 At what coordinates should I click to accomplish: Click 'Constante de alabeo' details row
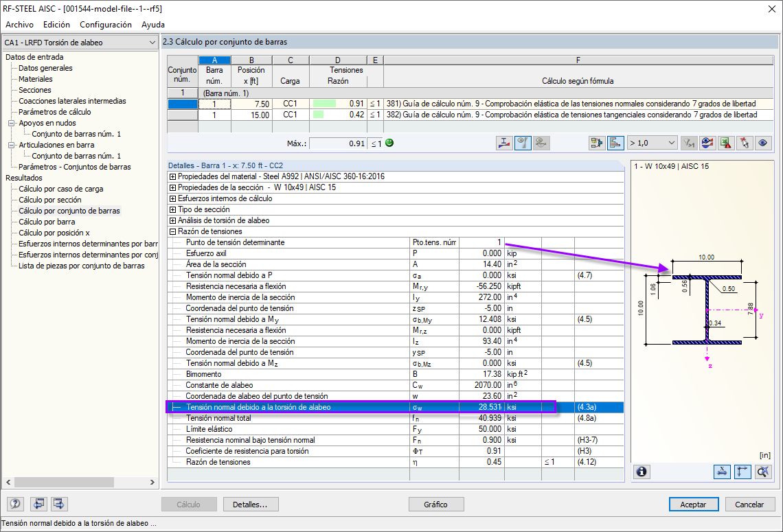point(396,385)
